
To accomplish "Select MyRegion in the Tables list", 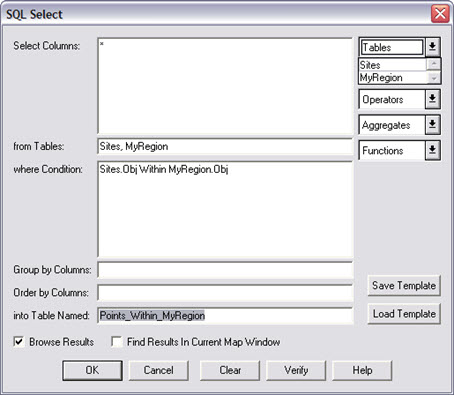I will [393, 78].
